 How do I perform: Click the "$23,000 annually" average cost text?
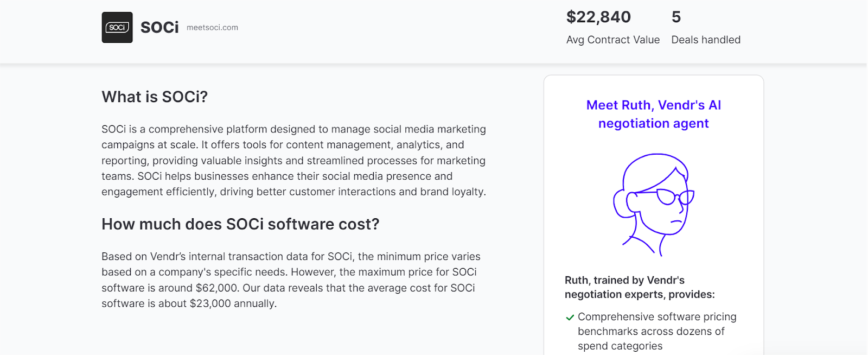click(232, 303)
